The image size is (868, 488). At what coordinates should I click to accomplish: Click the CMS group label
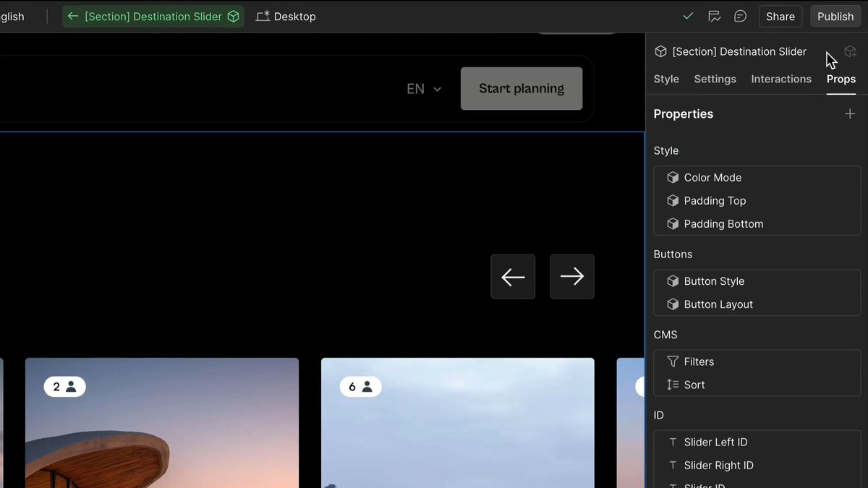pyautogui.click(x=665, y=335)
